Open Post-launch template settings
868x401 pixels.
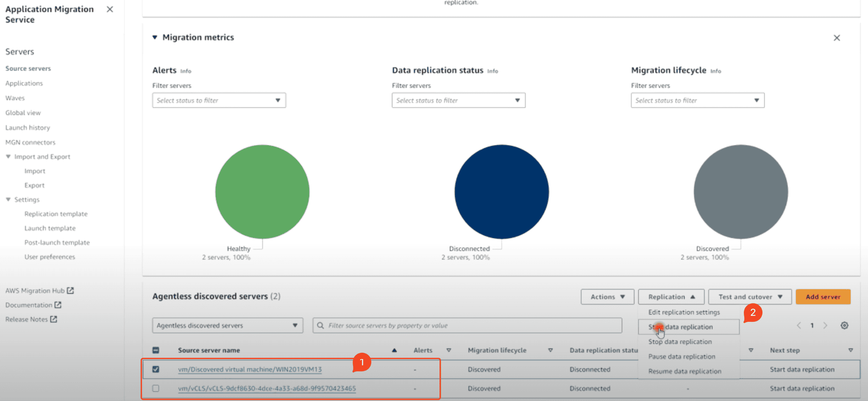click(x=57, y=243)
